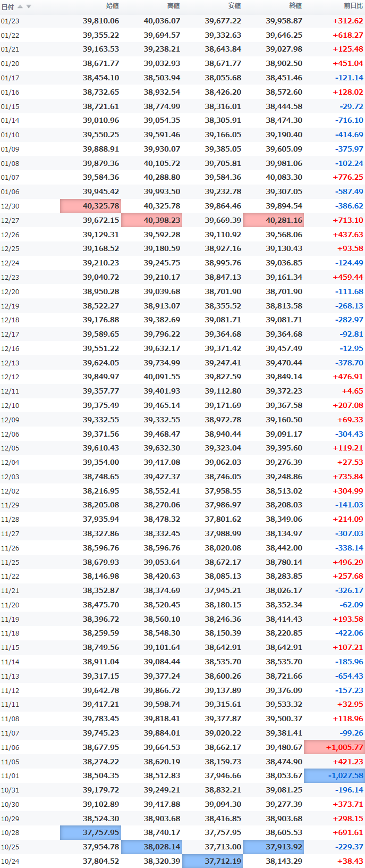Select the +4.65 change on 12/11
Screen dimensions: 365x868
coord(353,391)
